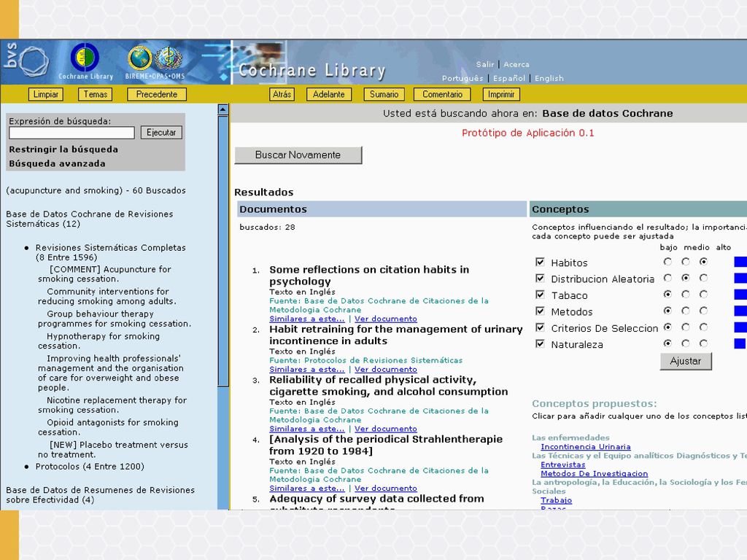Open Revisiones Sistemáticas Completas list item
This screenshot has width=747, height=560.
[111, 252]
